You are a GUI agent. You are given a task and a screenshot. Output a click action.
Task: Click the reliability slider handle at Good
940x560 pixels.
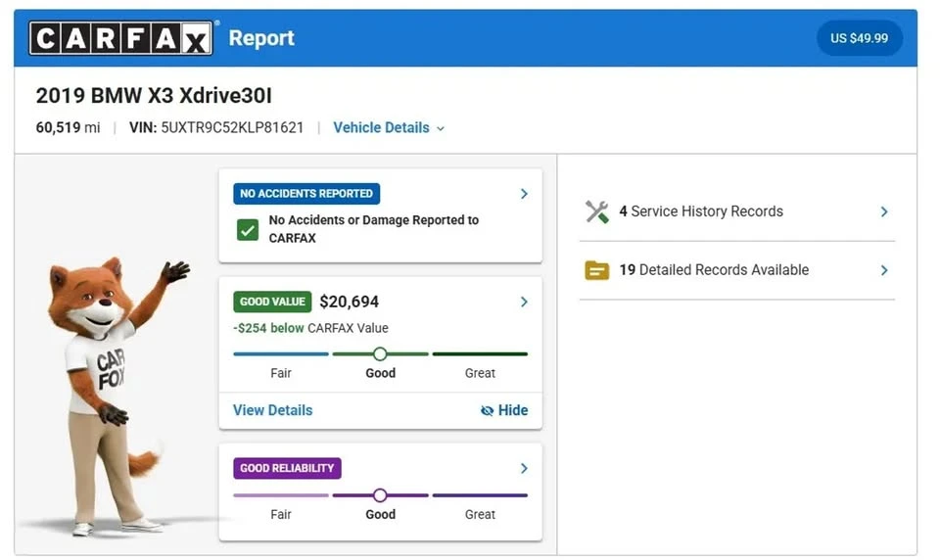380,495
